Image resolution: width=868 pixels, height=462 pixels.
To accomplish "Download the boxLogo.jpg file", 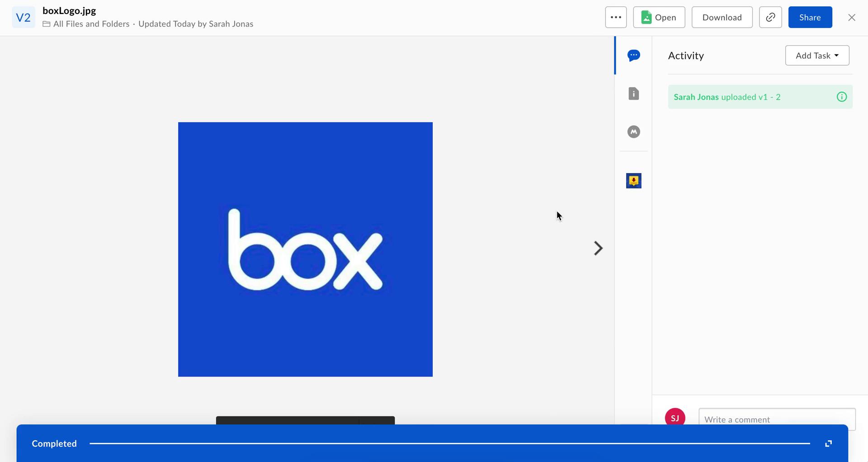I will [722, 17].
